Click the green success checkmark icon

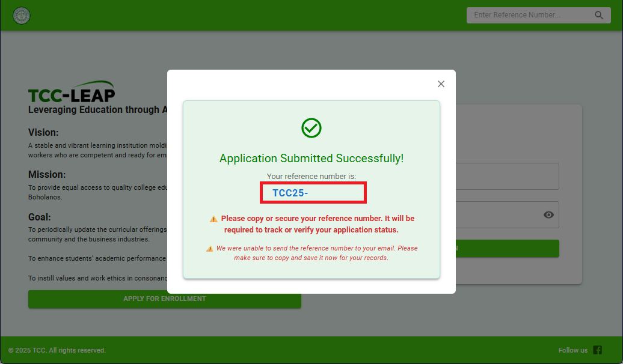pos(311,128)
